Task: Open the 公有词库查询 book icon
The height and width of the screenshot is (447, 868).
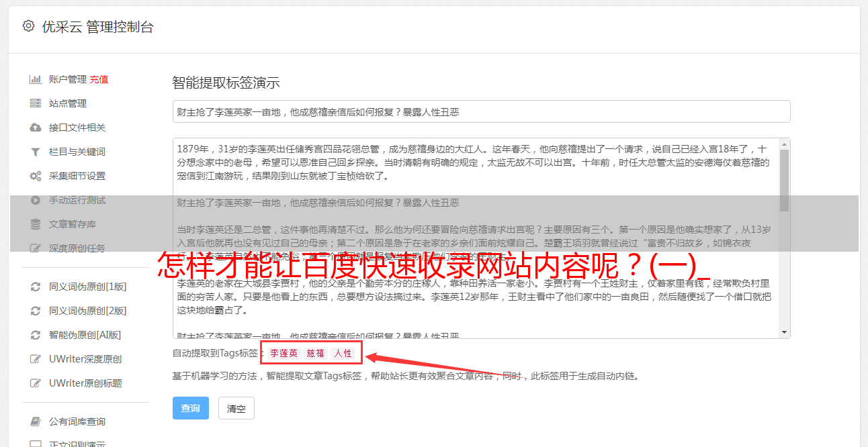Action: click(x=35, y=421)
